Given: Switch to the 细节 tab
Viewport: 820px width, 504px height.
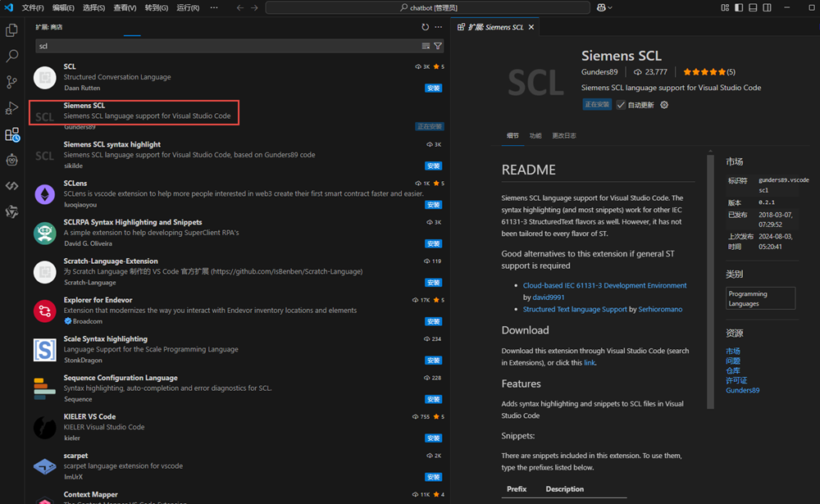Looking at the screenshot, I should point(512,135).
